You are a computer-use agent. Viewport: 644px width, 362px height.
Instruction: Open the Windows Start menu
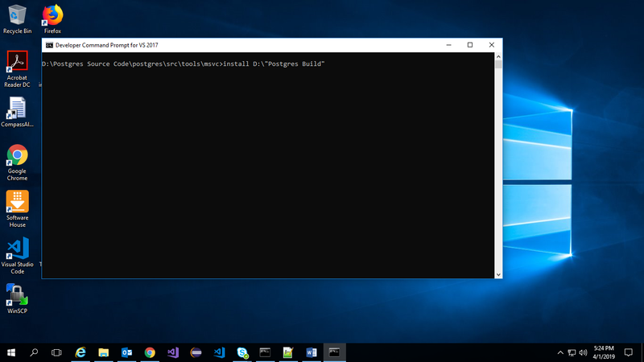(11, 352)
